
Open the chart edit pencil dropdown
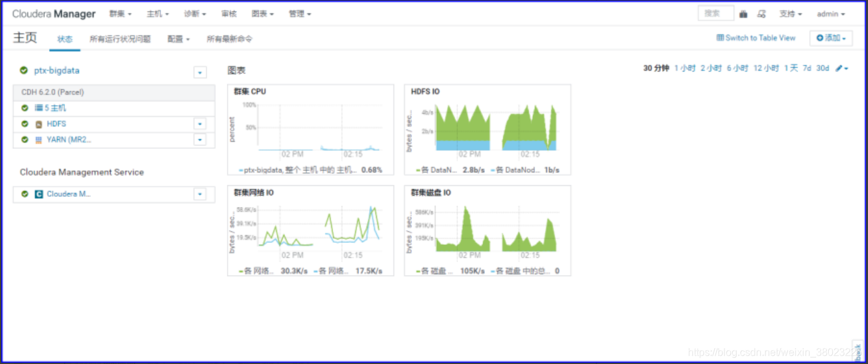pyautogui.click(x=842, y=69)
